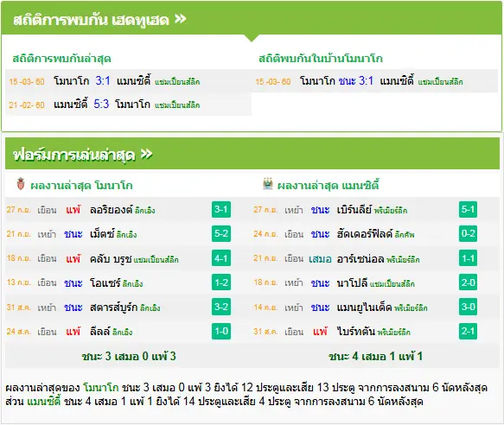Click แชมเปียนส์ลีก tag beside คลับ บรูช
The image size is (504, 425).
coord(156,260)
